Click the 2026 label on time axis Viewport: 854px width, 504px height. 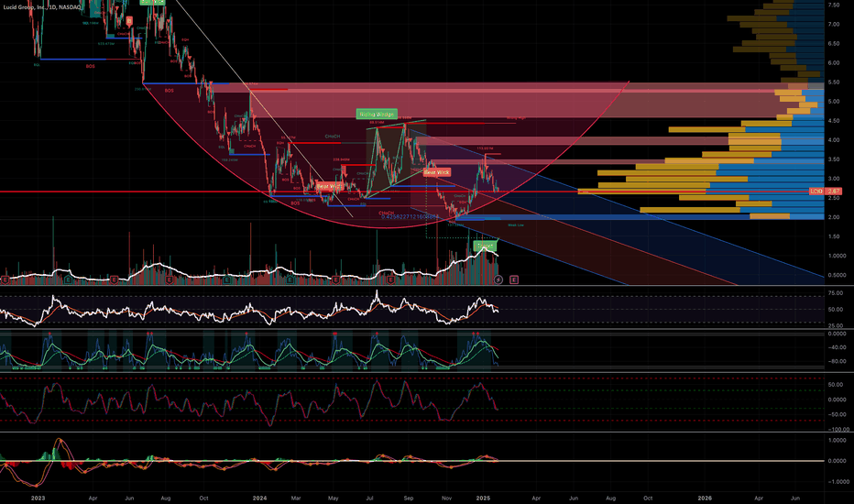point(705,498)
